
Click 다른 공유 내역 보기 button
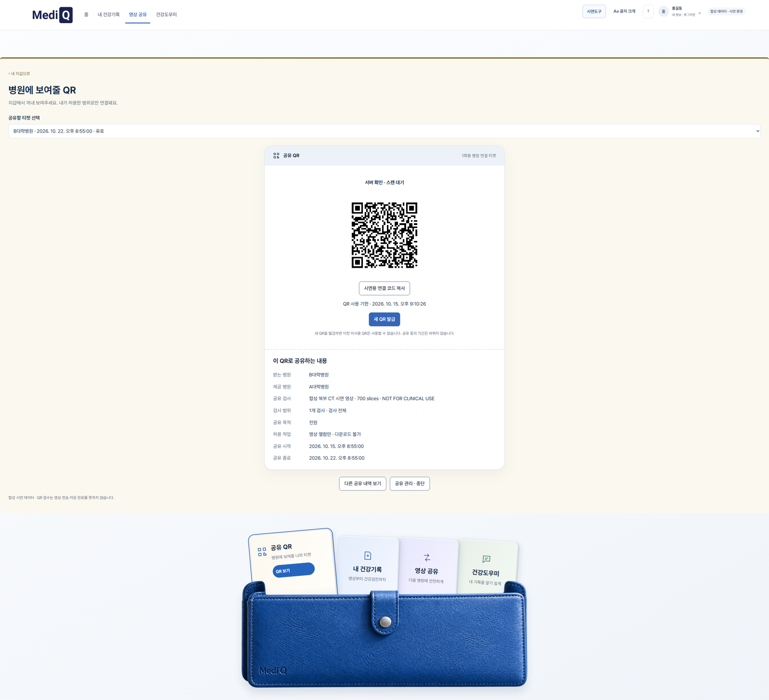tap(362, 484)
